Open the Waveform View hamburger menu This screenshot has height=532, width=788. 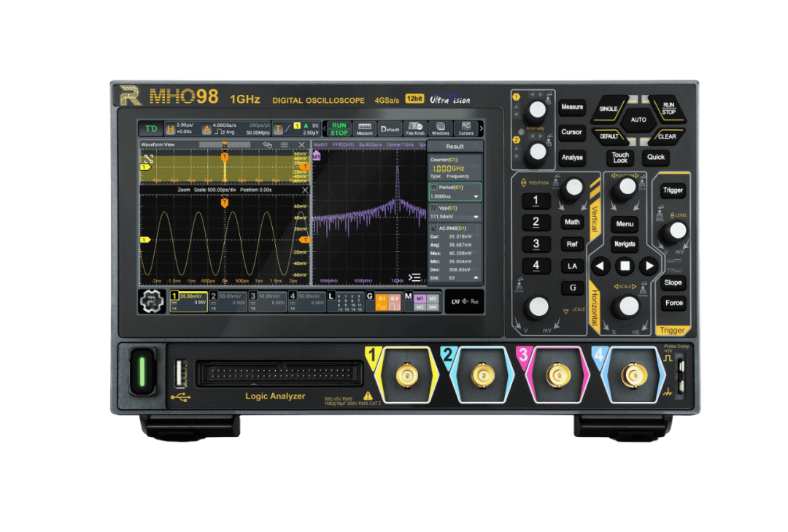285,144
